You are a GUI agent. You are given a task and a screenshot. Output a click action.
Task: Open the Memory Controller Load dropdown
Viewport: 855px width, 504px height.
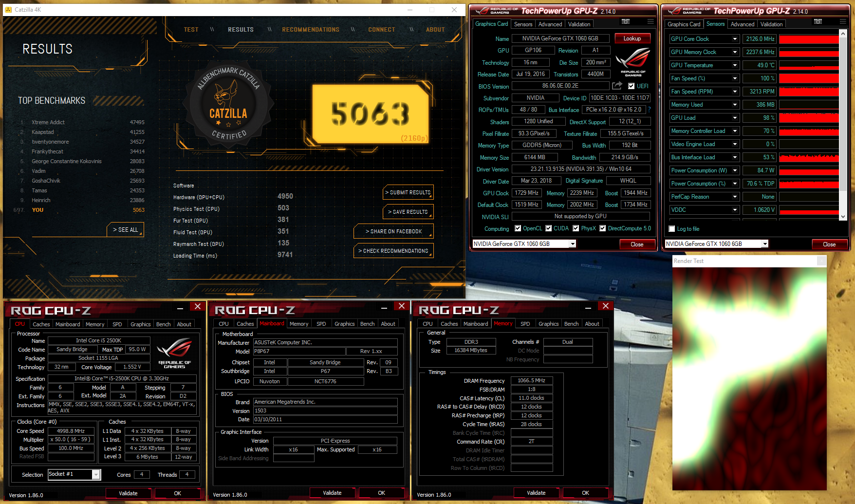click(x=735, y=131)
